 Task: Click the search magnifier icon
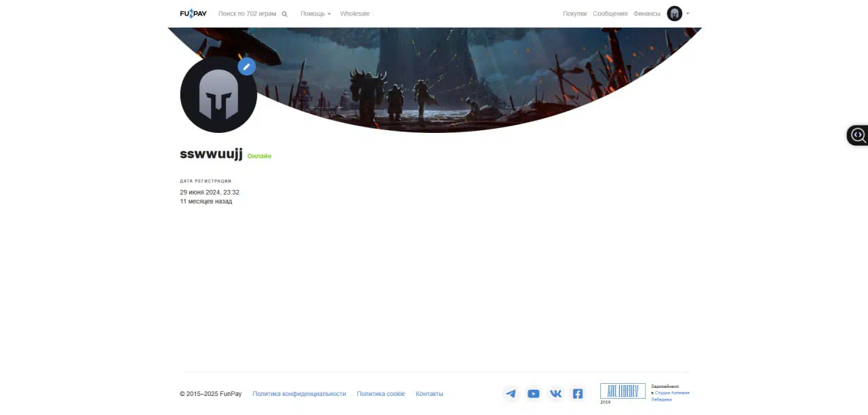pos(284,14)
